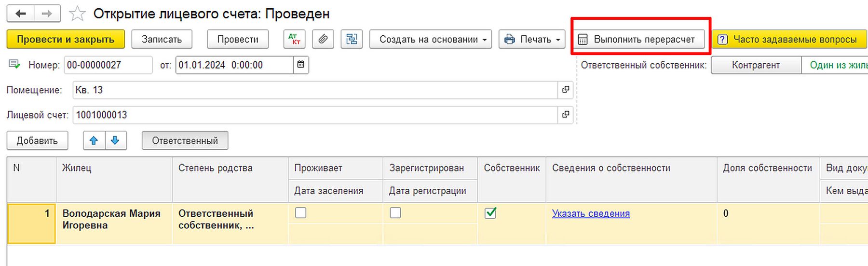Click the Помещение field Кв. 13
The height and width of the screenshot is (266, 868).
315,90
